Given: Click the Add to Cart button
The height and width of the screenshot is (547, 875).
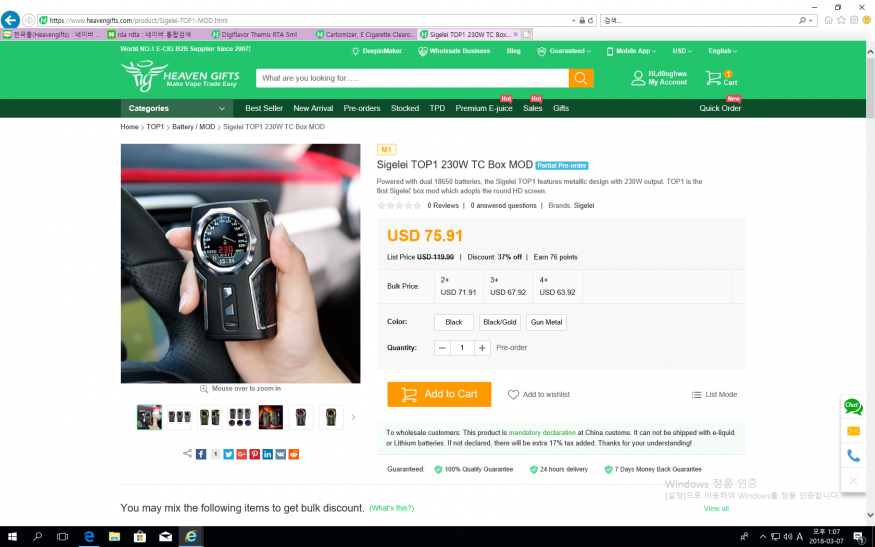Looking at the screenshot, I should coord(439,394).
